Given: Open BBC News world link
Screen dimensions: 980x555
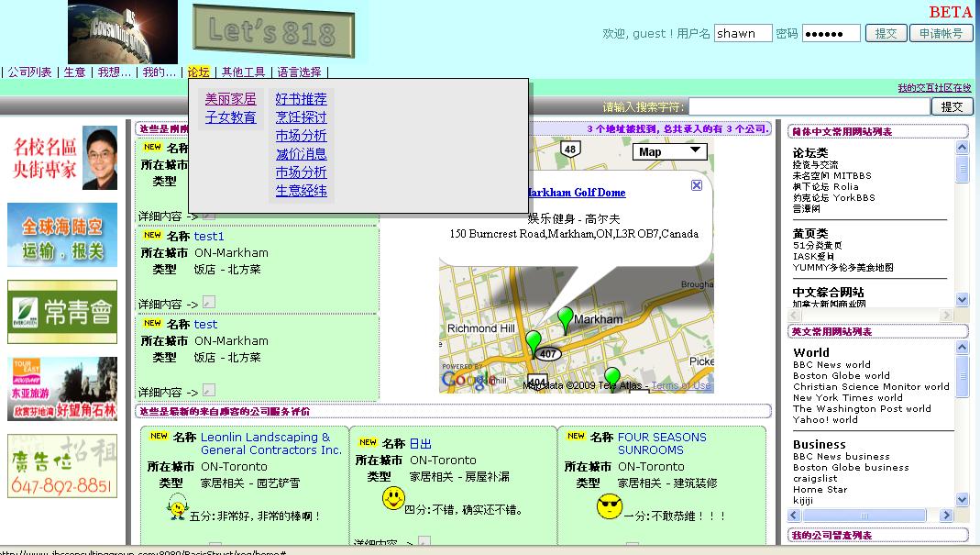Looking at the screenshot, I should click(831, 365).
